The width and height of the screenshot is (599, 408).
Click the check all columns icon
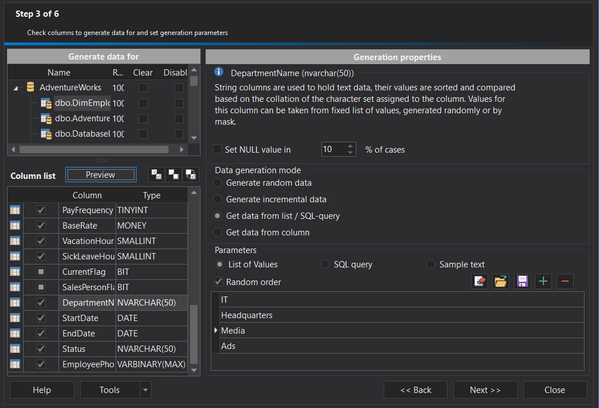156,175
